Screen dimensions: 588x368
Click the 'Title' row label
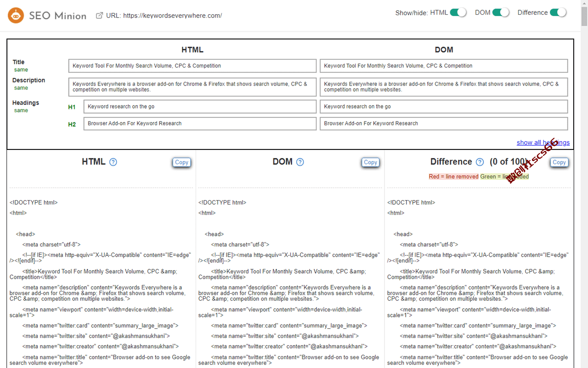tap(19, 62)
